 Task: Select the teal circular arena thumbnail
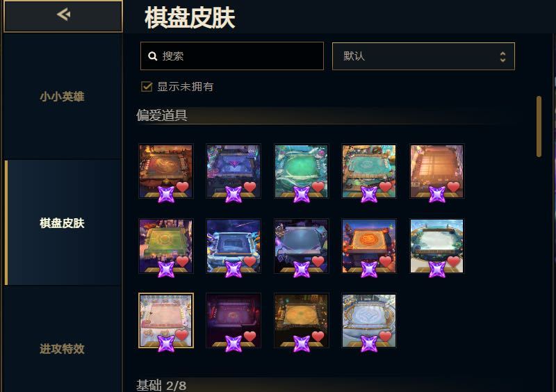[302, 171]
